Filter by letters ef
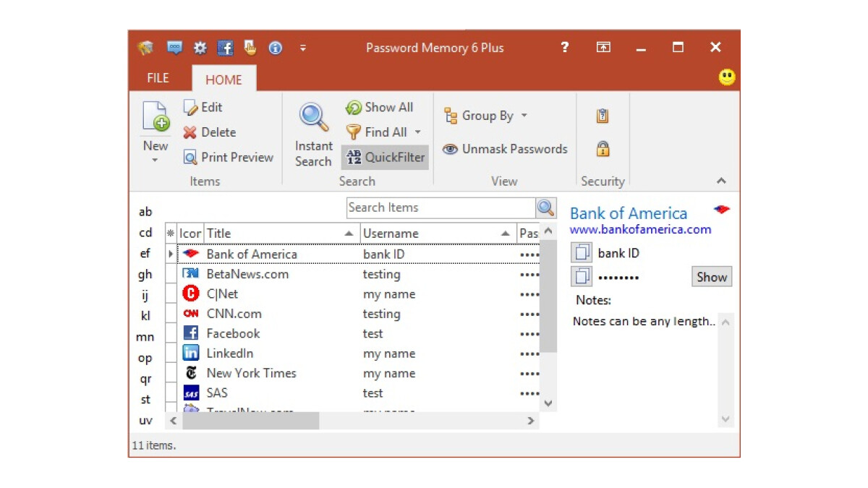 click(145, 254)
